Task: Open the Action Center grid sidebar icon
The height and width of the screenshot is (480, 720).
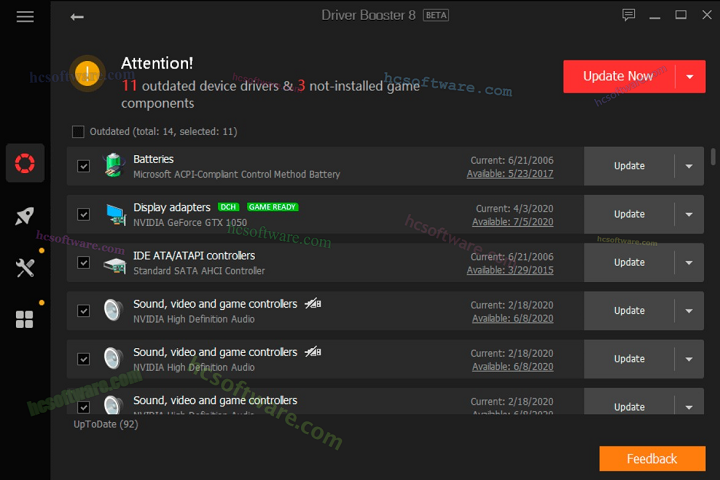Action: pyautogui.click(x=24, y=319)
